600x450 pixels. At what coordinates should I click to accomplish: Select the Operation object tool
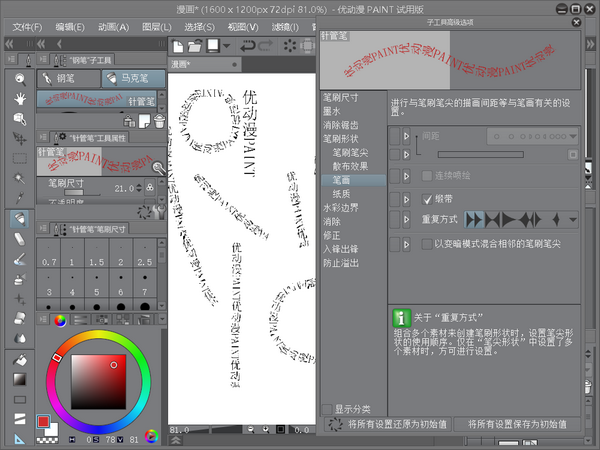[20, 119]
